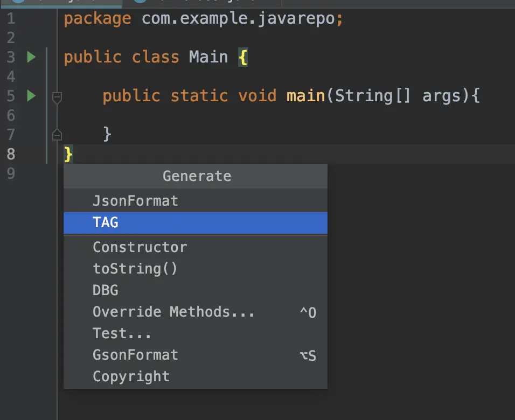Choose the highlighted TAG option
Screen dimensions: 515x420
(x=106, y=222)
